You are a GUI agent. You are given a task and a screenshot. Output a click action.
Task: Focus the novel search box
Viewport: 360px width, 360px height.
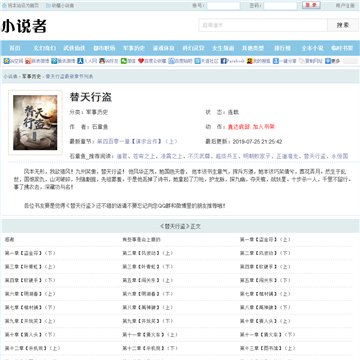tap(263, 25)
